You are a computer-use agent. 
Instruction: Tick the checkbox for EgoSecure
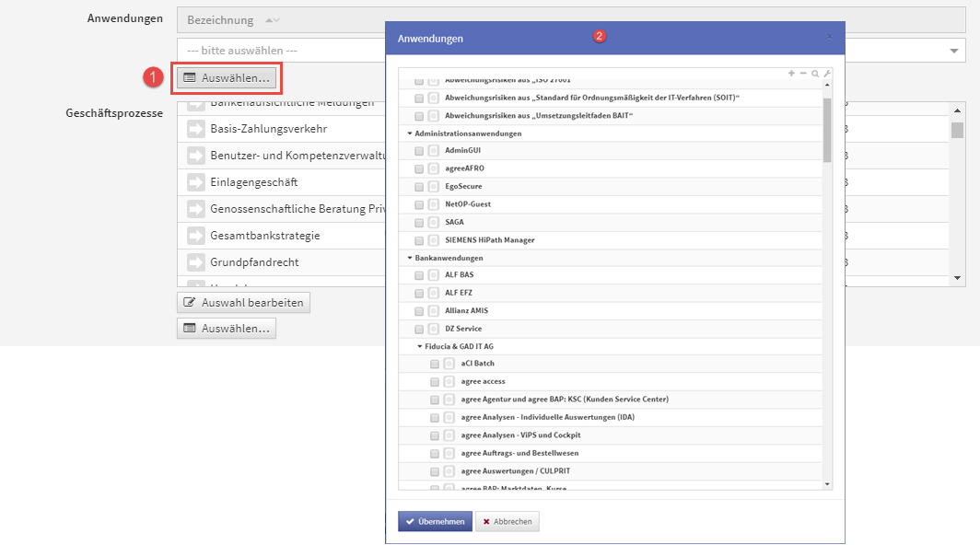point(419,187)
